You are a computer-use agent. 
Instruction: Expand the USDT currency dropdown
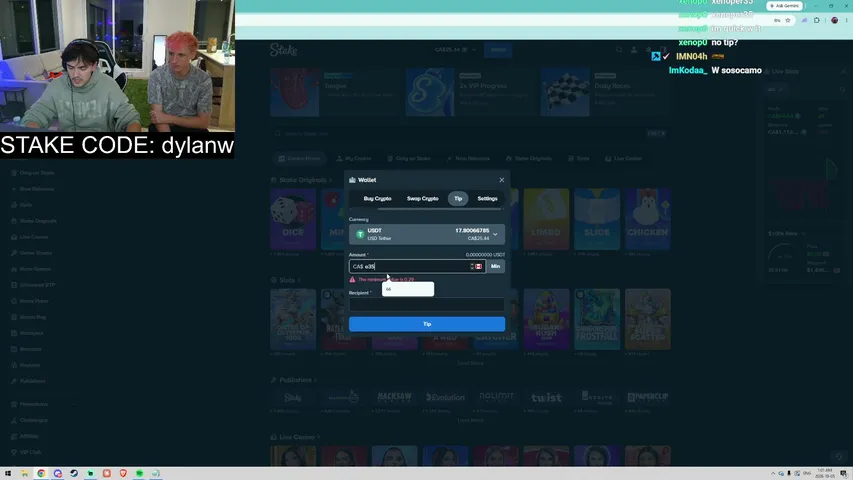pos(426,235)
